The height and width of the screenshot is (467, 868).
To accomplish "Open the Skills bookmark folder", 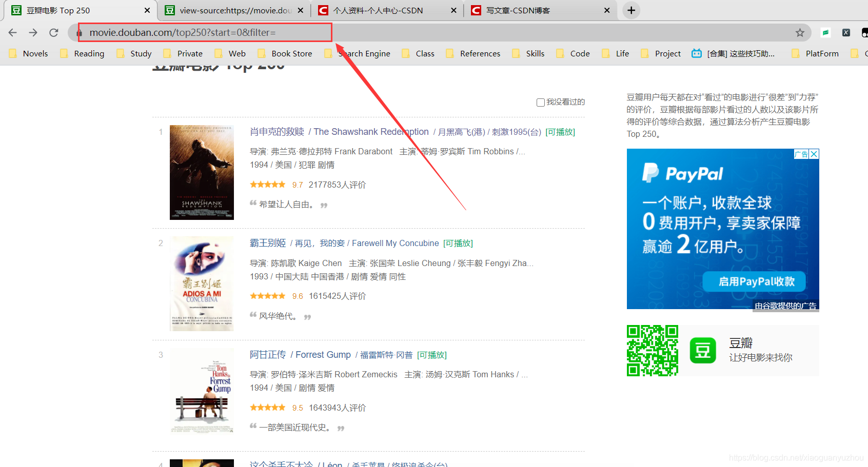I will 528,53.
